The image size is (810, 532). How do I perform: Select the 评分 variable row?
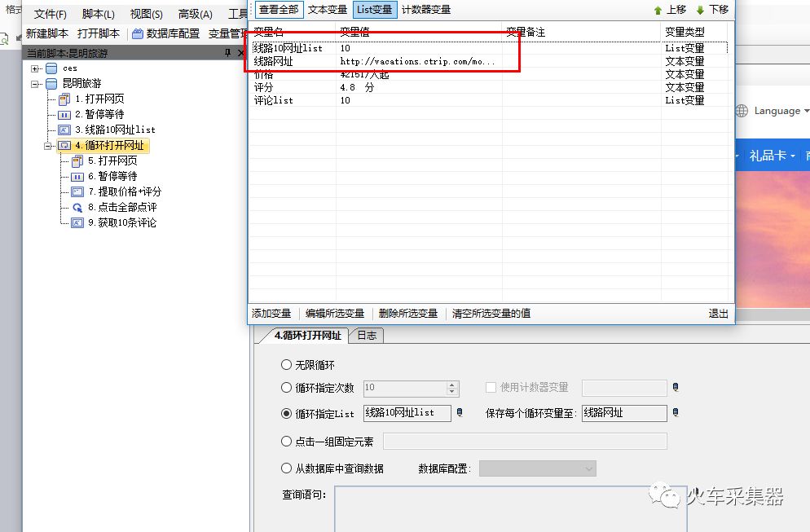(490, 87)
